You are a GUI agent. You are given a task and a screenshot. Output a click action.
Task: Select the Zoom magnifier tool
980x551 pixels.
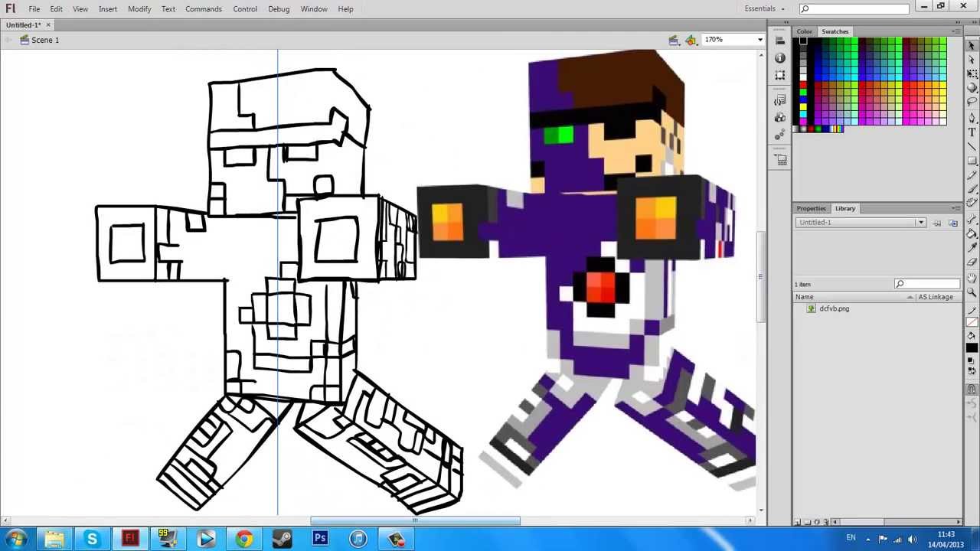tap(972, 292)
